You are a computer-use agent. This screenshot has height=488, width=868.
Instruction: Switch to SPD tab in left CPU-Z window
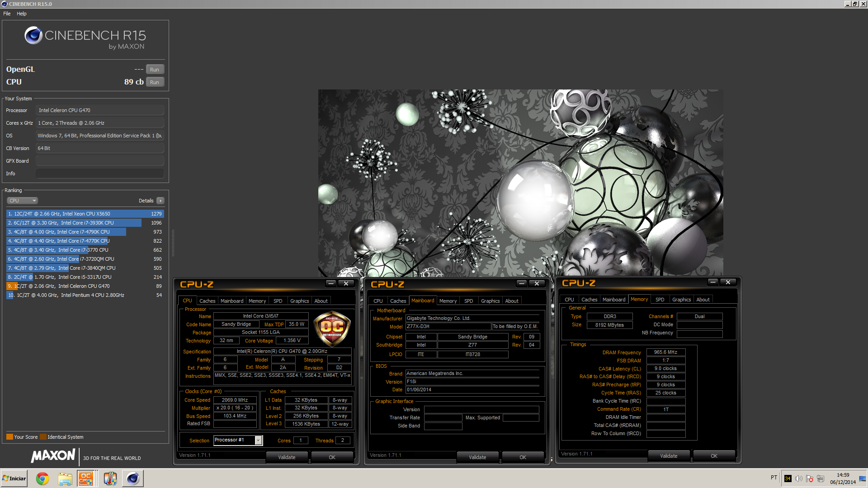(278, 301)
